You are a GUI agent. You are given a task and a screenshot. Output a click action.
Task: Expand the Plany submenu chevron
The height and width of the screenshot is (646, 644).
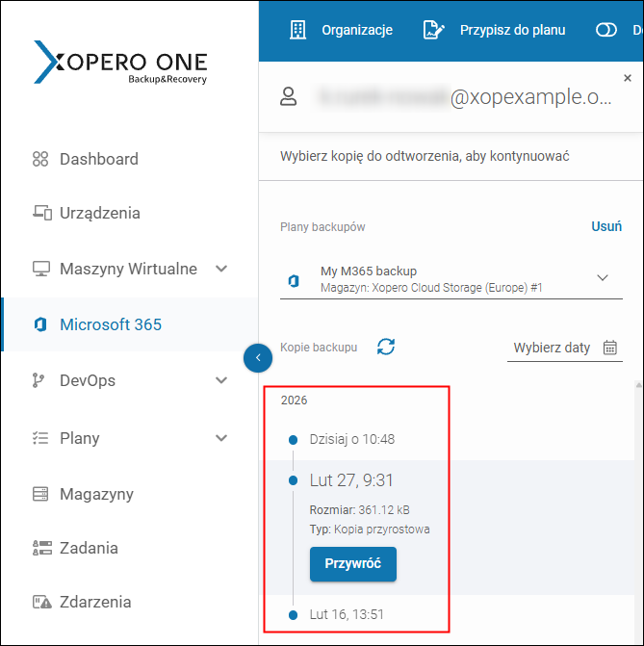(221, 437)
